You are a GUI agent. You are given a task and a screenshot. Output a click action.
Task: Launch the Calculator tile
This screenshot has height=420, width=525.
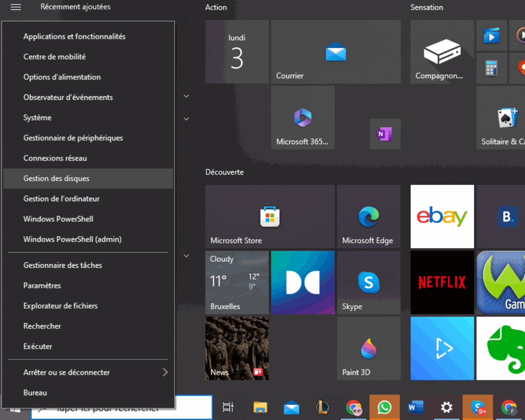tap(491, 68)
